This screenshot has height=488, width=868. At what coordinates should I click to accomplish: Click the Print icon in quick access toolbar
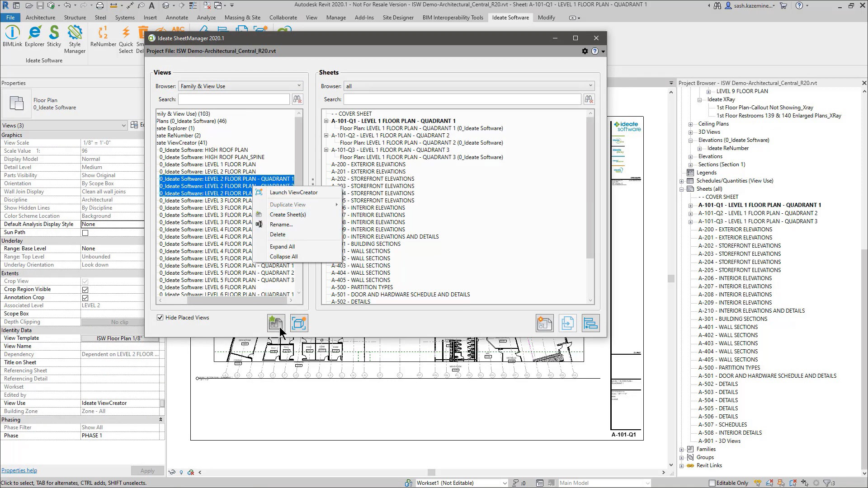(99, 5)
